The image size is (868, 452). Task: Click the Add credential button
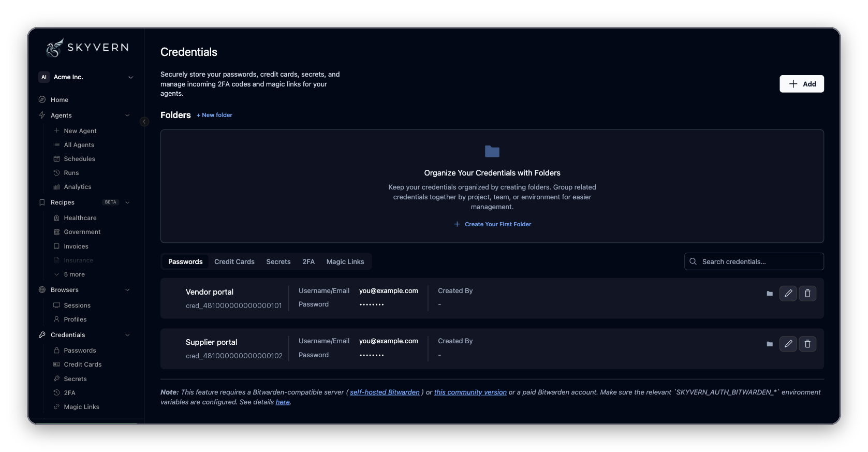pos(802,84)
